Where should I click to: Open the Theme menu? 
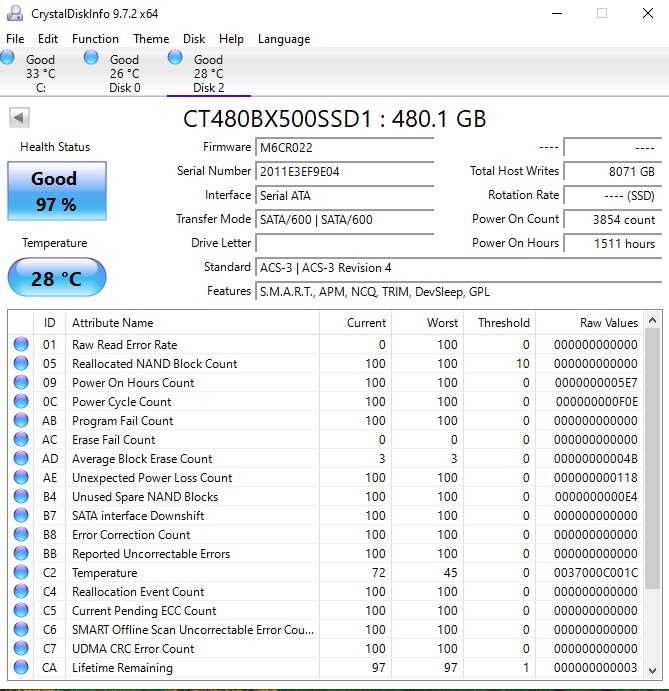(x=151, y=39)
